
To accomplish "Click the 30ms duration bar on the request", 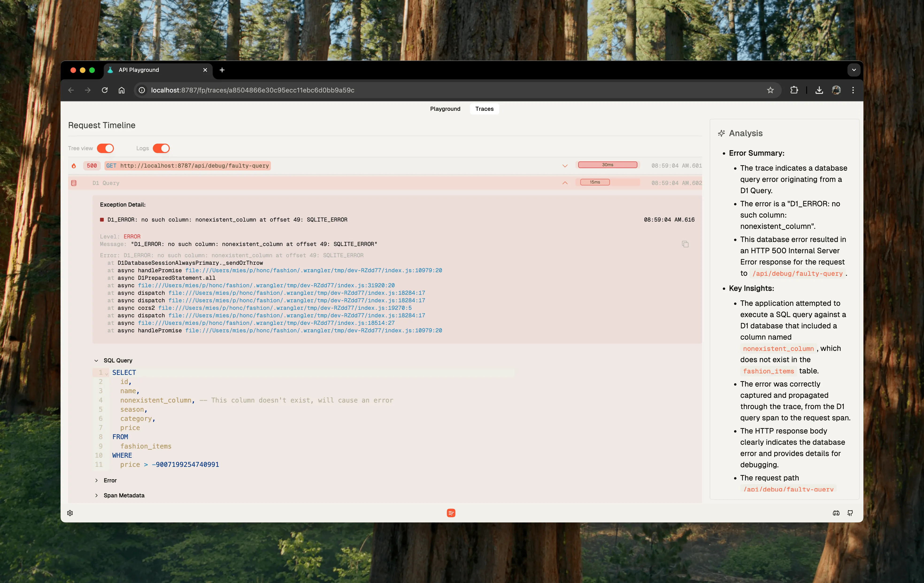I will pyautogui.click(x=608, y=165).
